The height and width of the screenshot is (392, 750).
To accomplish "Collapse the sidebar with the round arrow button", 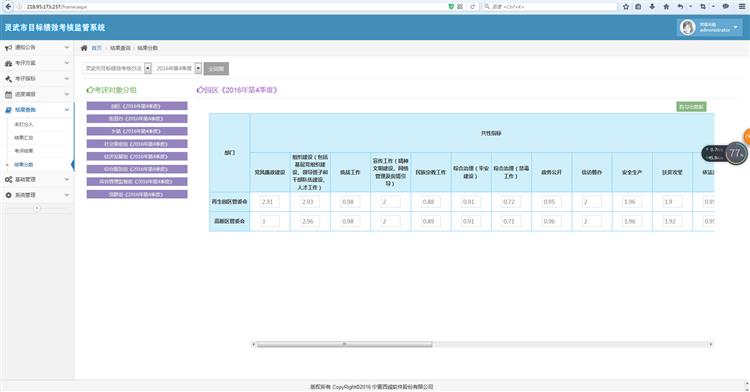I will click(37, 208).
